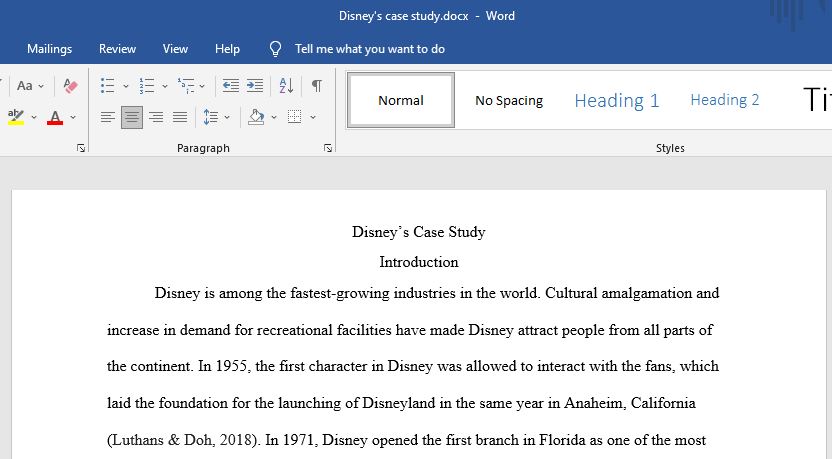The image size is (832, 459).
Task: Apply the Heading 2 style
Action: click(x=725, y=100)
